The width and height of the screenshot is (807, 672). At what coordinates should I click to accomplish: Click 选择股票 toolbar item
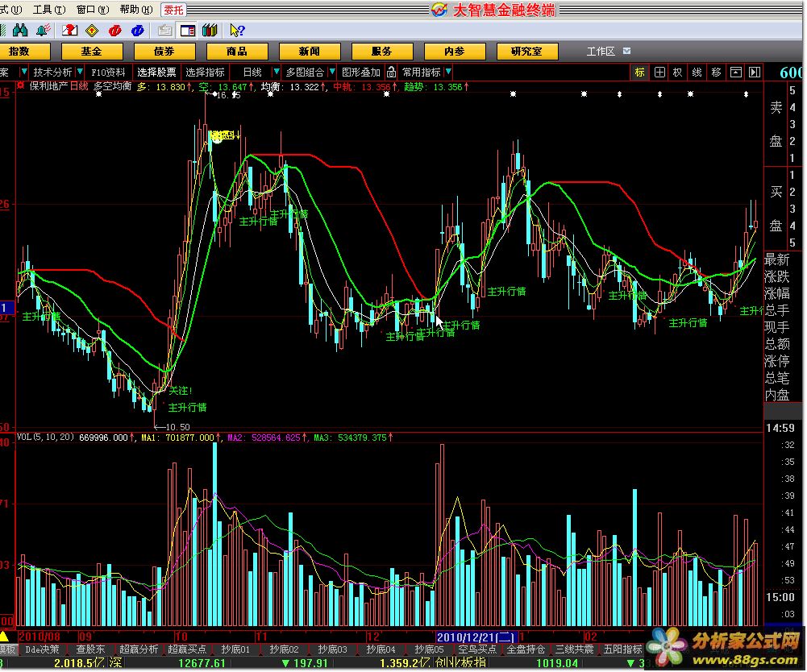coord(156,72)
